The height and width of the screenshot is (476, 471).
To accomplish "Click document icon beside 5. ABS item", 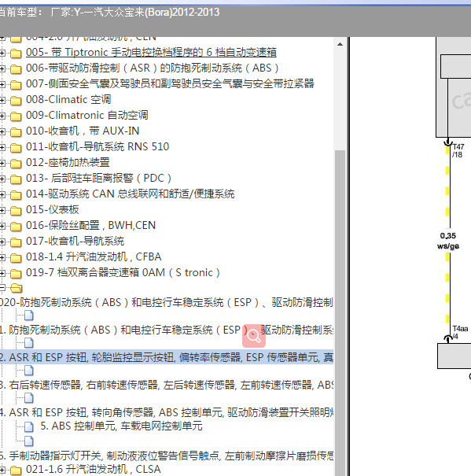I will coord(29,426).
